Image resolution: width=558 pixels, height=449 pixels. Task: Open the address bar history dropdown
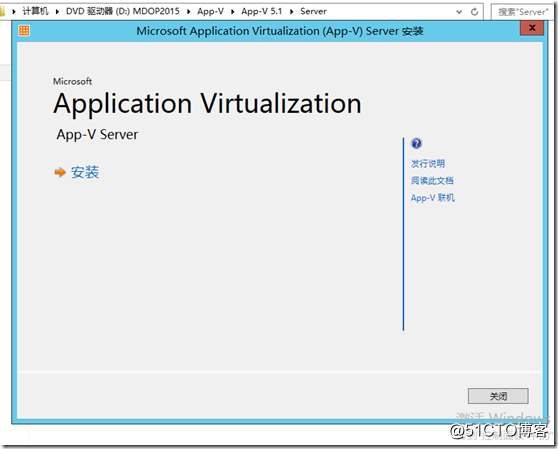pos(459,12)
